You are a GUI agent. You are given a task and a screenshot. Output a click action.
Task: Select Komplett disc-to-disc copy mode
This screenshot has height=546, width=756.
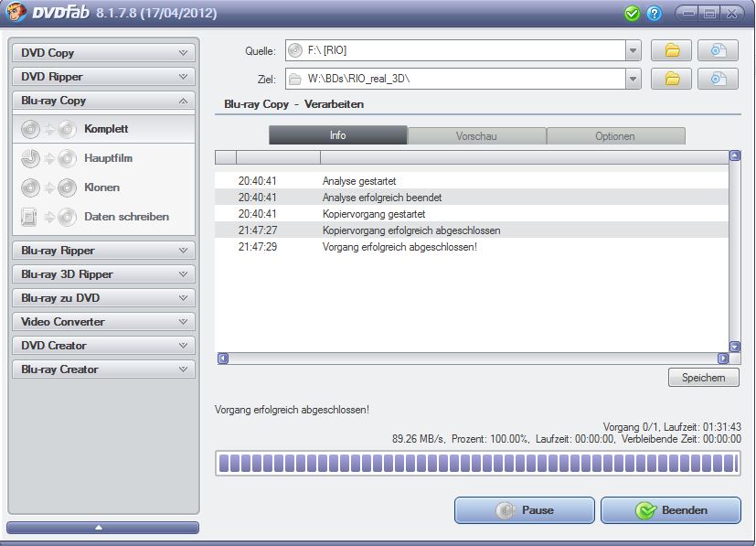(x=103, y=129)
